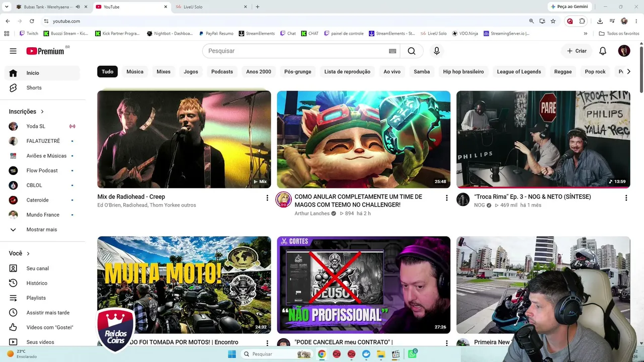Open the YouTube guide hamburger menu

tap(13, 51)
